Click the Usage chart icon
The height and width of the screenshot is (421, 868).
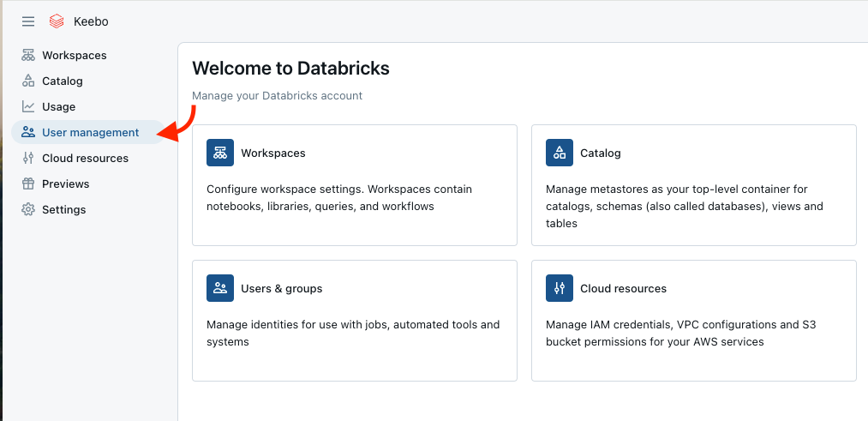pos(28,106)
